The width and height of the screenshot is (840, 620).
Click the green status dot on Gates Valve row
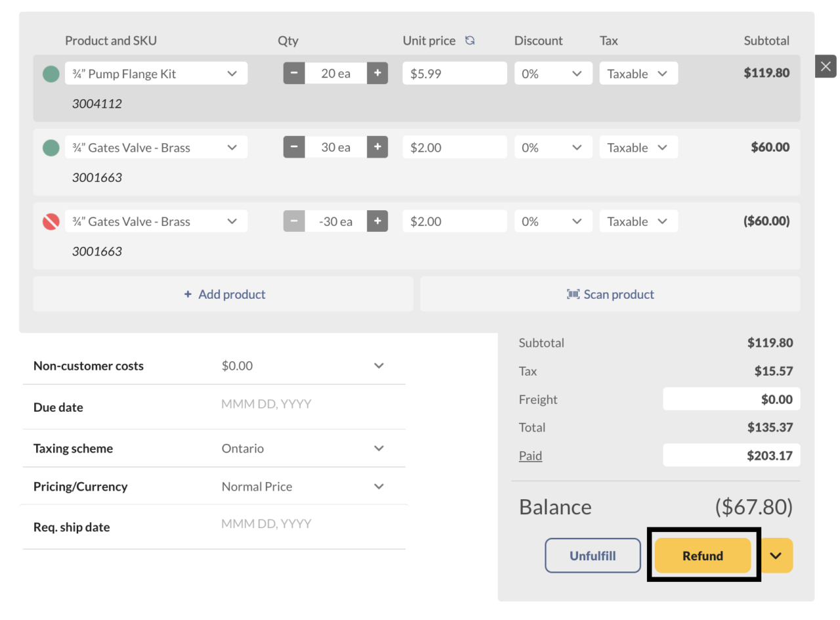(51, 147)
